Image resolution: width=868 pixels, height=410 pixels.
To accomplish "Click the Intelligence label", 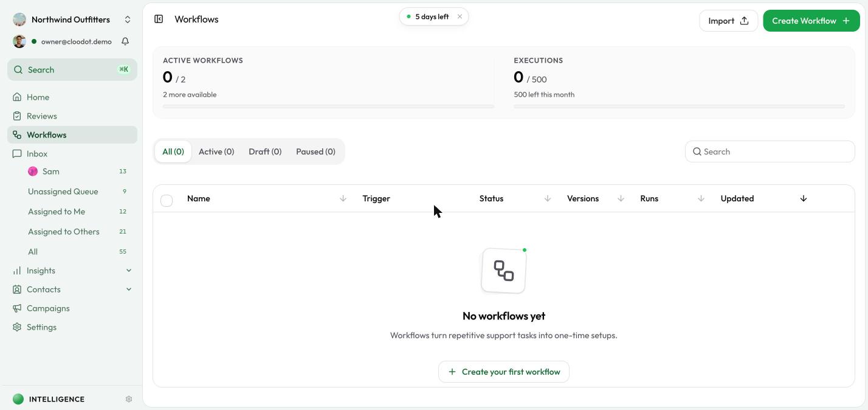I will [x=57, y=399].
